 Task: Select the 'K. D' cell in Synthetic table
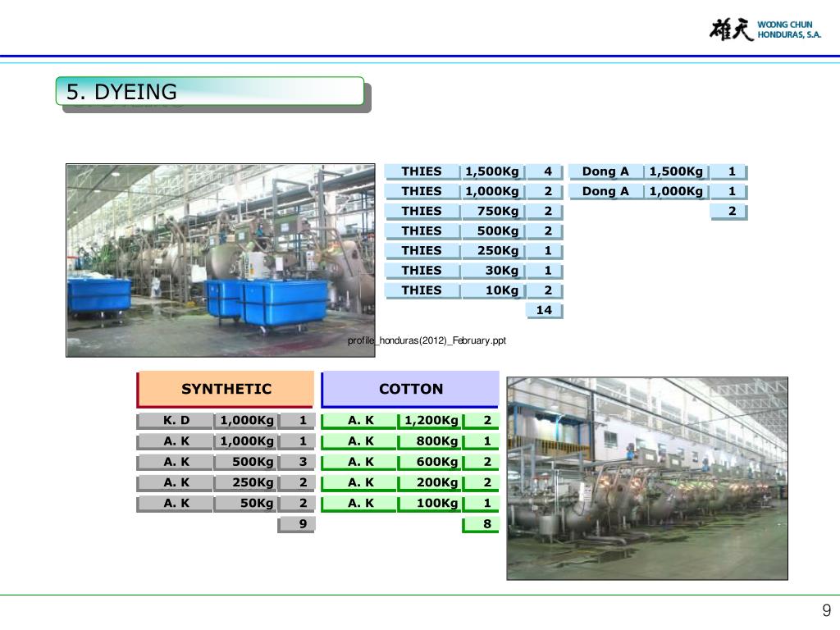[176, 421]
